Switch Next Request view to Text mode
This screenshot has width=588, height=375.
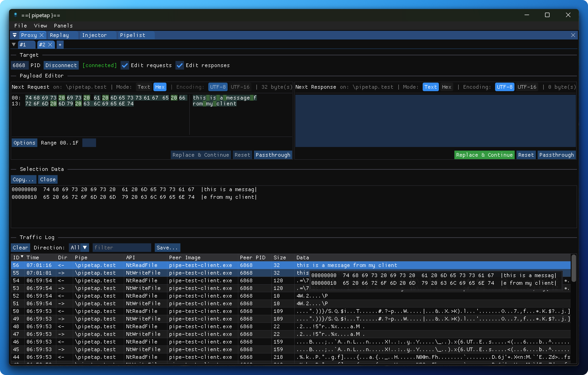coord(144,87)
